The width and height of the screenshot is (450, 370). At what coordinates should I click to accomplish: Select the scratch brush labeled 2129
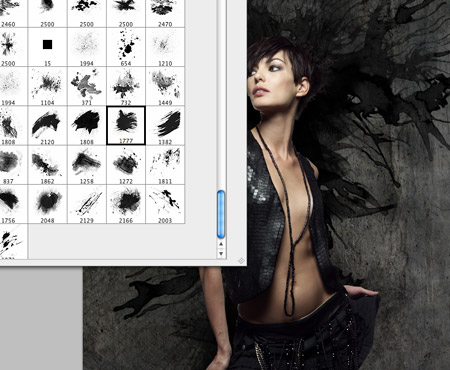click(x=87, y=204)
